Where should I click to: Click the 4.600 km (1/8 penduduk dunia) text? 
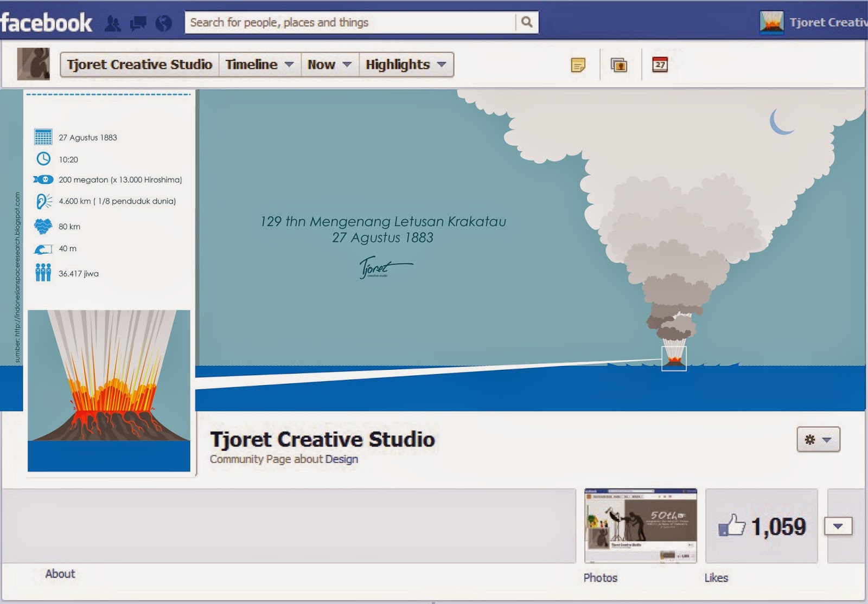(x=117, y=201)
